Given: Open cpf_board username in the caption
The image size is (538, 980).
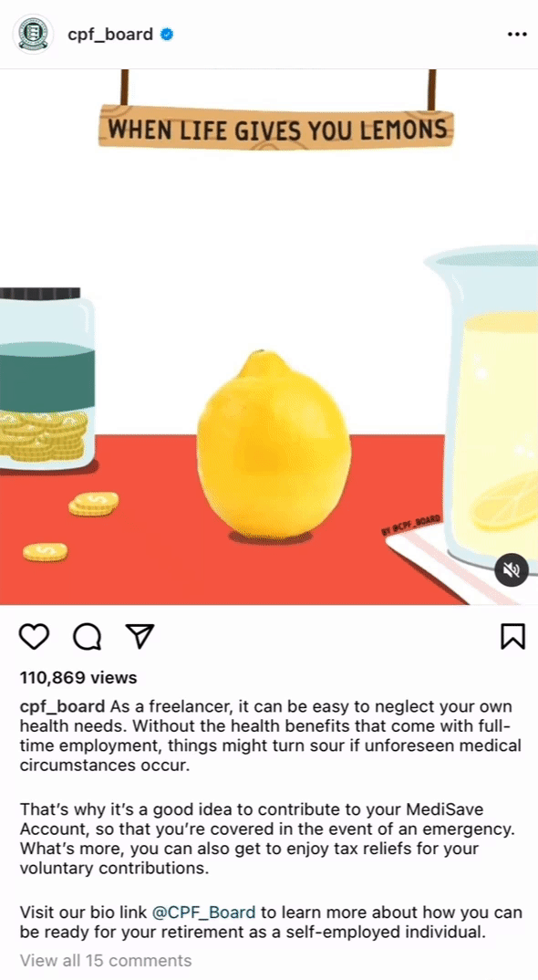Looking at the screenshot, I should point(62,707).
